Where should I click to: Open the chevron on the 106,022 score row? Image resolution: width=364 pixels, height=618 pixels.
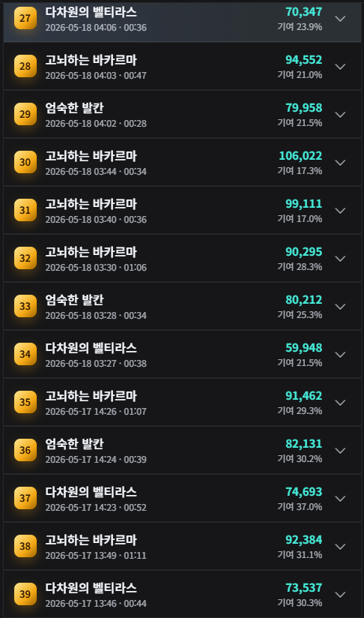coord(340,163)
